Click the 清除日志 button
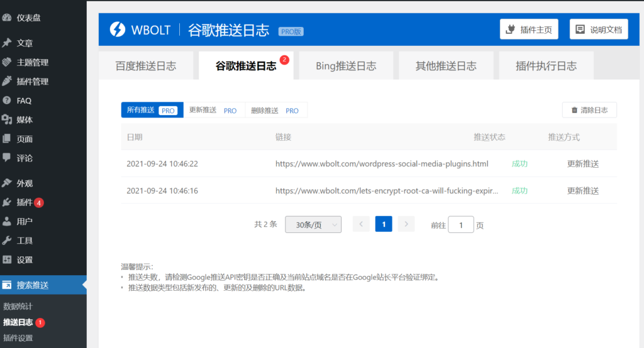Viewport: 644px width, 348px height. tap(589, 110)
